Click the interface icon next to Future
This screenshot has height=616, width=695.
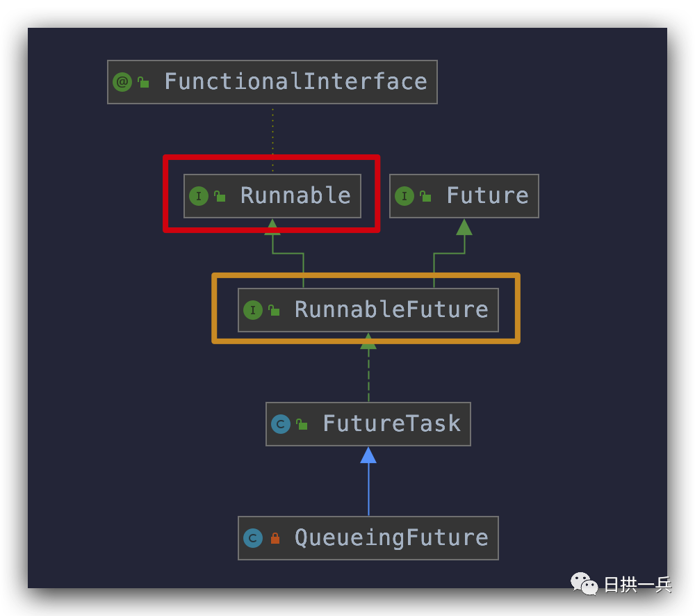tap(404, 196)
